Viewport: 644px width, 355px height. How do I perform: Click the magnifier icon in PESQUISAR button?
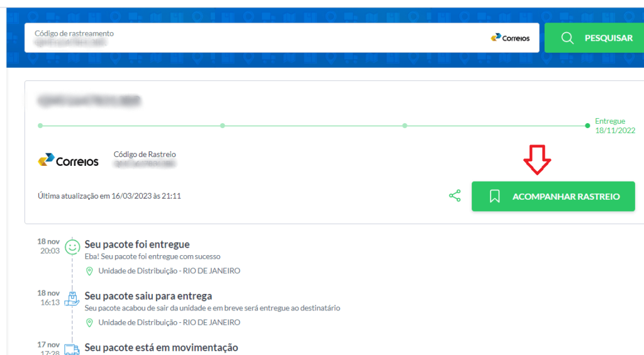point(567,38)
